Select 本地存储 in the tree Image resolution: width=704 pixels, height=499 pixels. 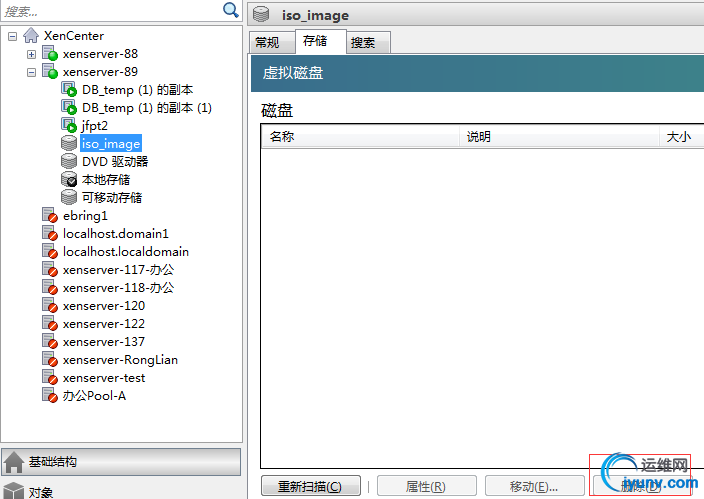[x=106, y=180]
